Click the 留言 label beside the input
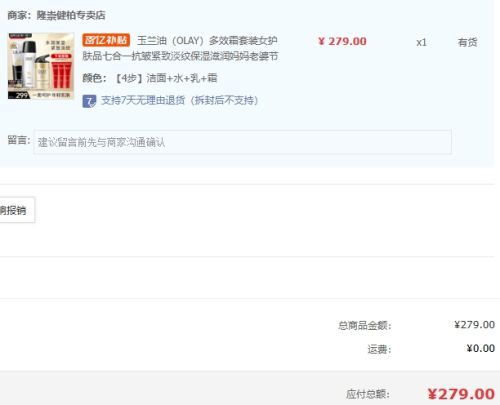This screenshot has height=405, width=500. [19, 140]
